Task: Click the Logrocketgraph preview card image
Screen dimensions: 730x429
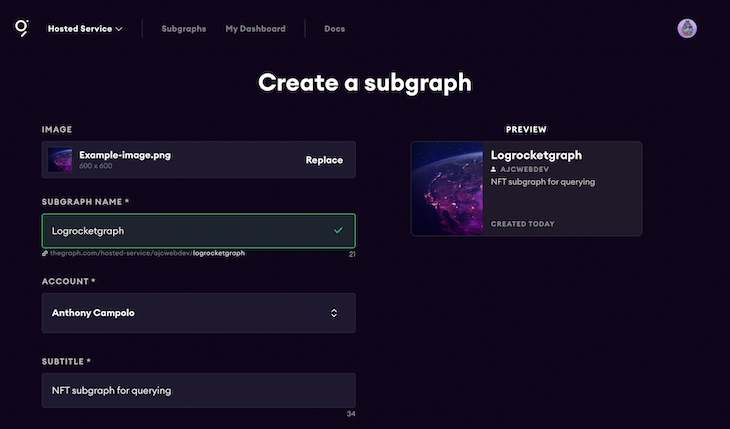Action: [x=447, y=188]
